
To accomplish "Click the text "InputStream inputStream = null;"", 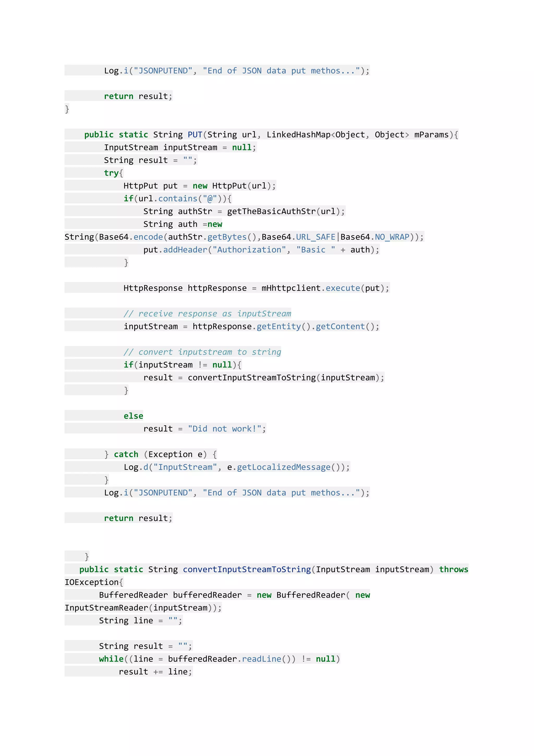I will coord(180,147).
